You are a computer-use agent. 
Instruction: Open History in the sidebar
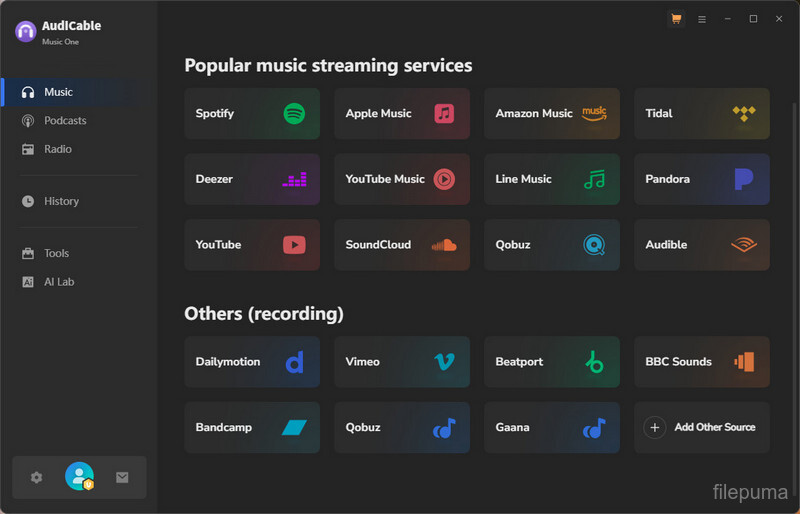[x=61, y=201]
